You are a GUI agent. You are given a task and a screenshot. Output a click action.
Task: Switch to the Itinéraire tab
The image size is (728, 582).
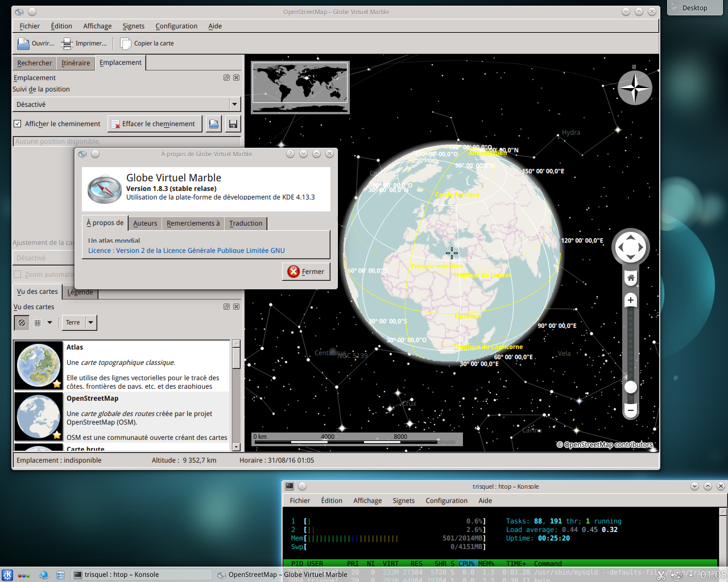[76, 63]
